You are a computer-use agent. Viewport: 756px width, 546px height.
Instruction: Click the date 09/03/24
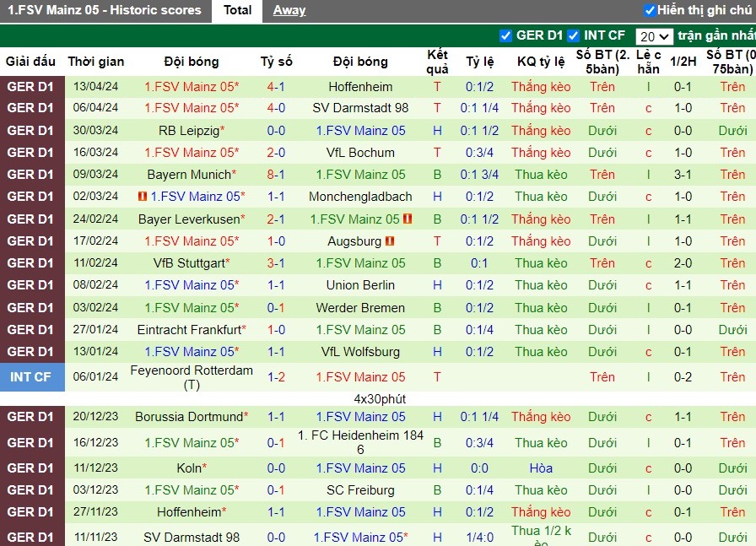(x=95, y=175)
